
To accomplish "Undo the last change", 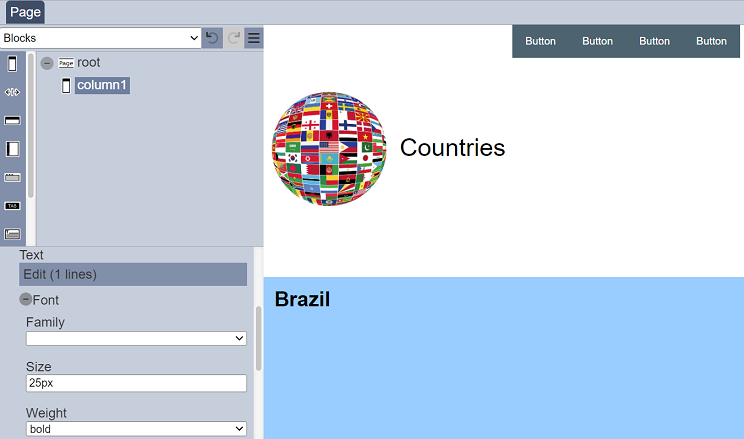I will (212, 38).
